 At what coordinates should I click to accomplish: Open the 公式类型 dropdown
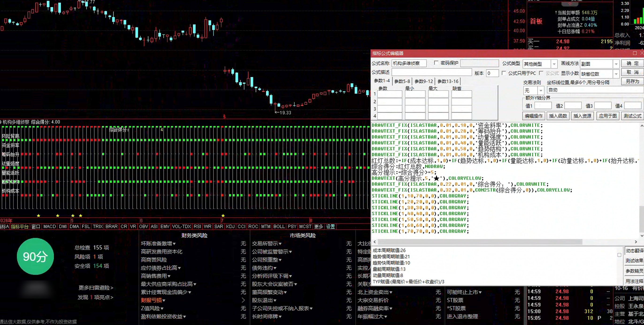pos(554,64)
